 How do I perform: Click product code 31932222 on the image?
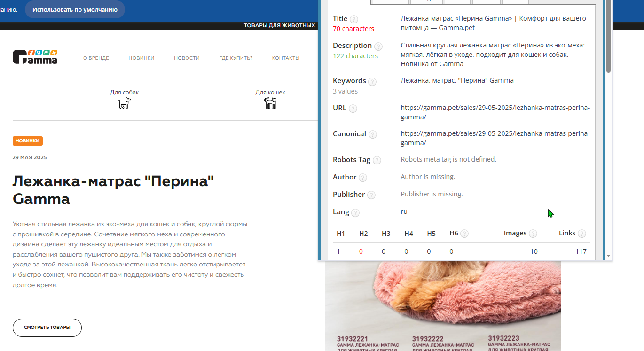click(428, 338)
